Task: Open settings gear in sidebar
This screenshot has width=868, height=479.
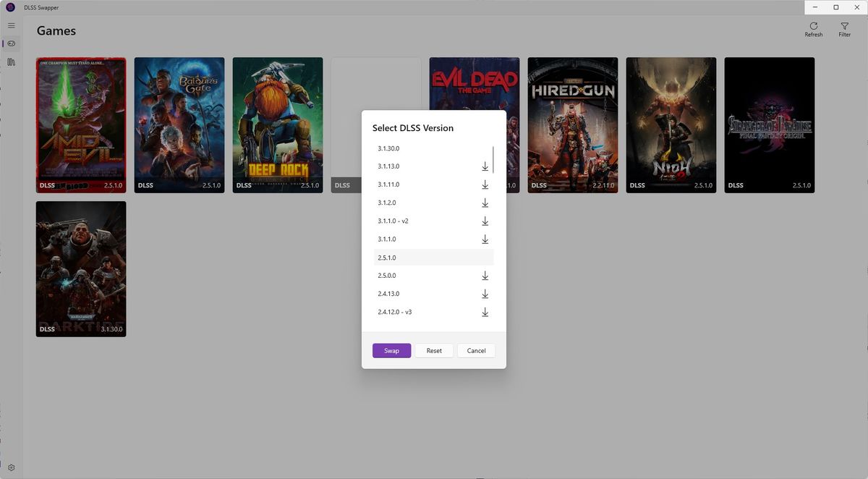Action: 11,467
